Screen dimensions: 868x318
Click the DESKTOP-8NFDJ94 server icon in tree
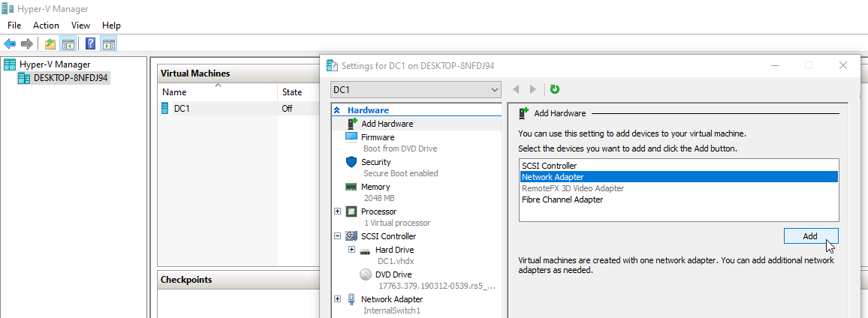pos(24,78)
